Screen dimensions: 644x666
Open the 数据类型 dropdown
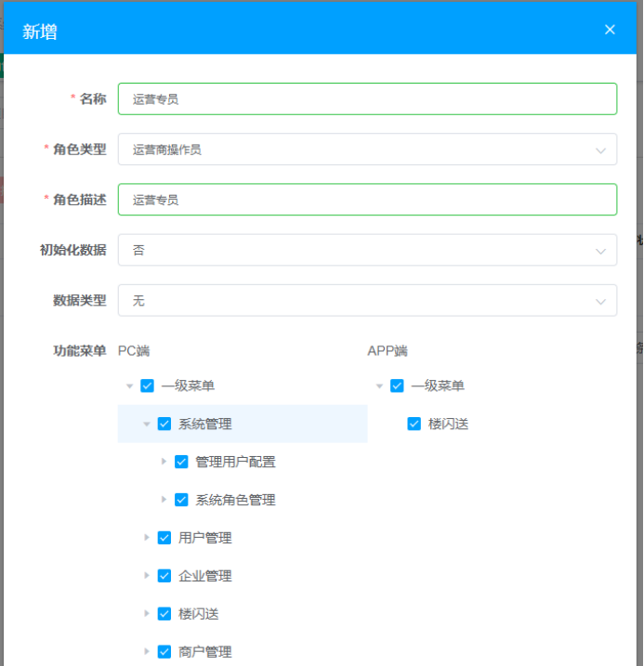tap(367, 300)
